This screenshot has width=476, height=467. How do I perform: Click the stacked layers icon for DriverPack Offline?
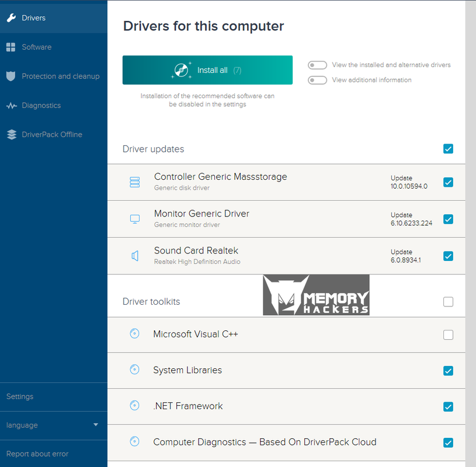pyautogui.click(x=12, y=134)
